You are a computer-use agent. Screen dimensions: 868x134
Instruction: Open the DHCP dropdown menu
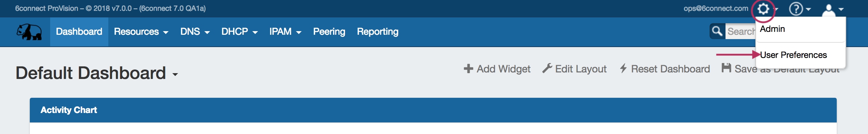[240, 32]
